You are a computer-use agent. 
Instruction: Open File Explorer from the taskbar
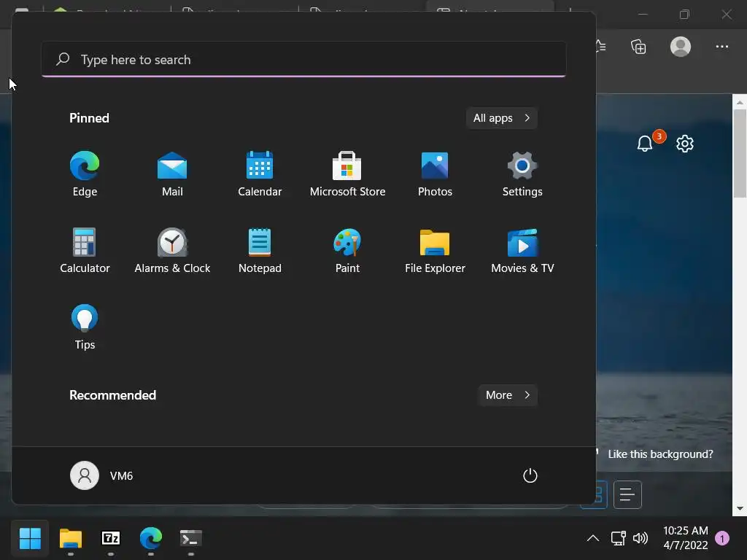coord(71,539)
